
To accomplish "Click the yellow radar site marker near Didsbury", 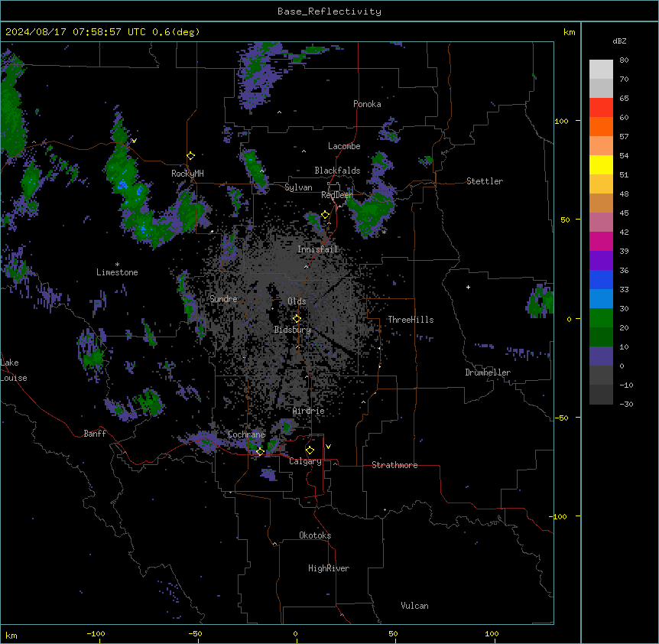I will click(x=297, y=319).
